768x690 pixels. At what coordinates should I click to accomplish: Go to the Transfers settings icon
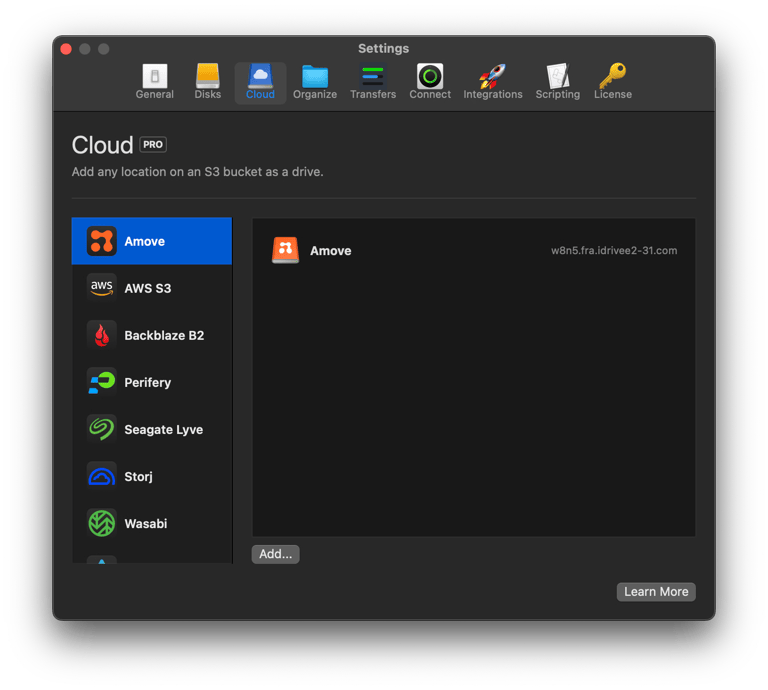click(x=373, y=77)
